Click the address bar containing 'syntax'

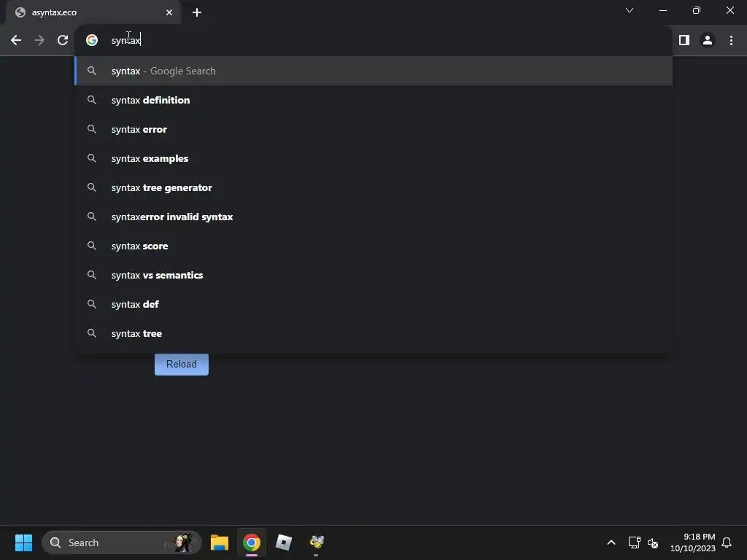point(373,41)
